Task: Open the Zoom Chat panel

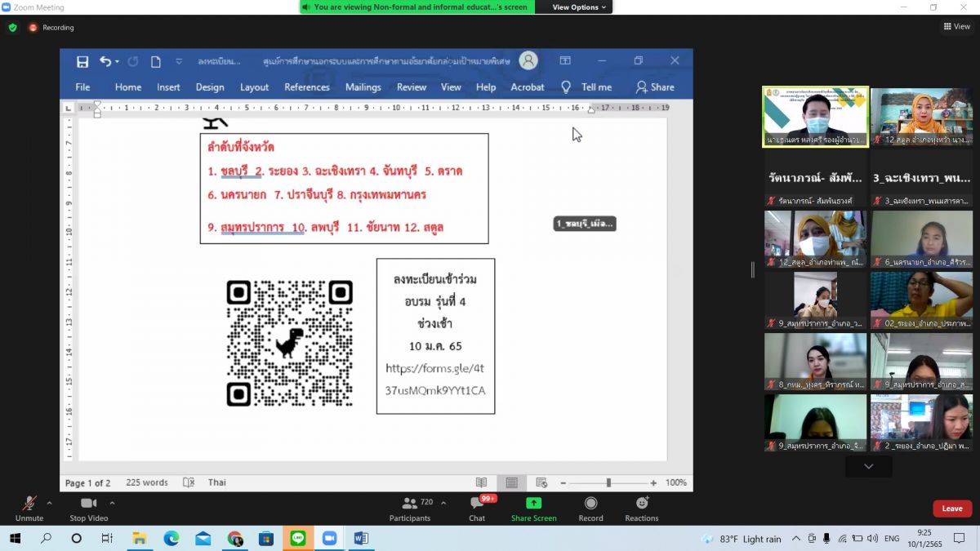Action: (x=477, y=504)
